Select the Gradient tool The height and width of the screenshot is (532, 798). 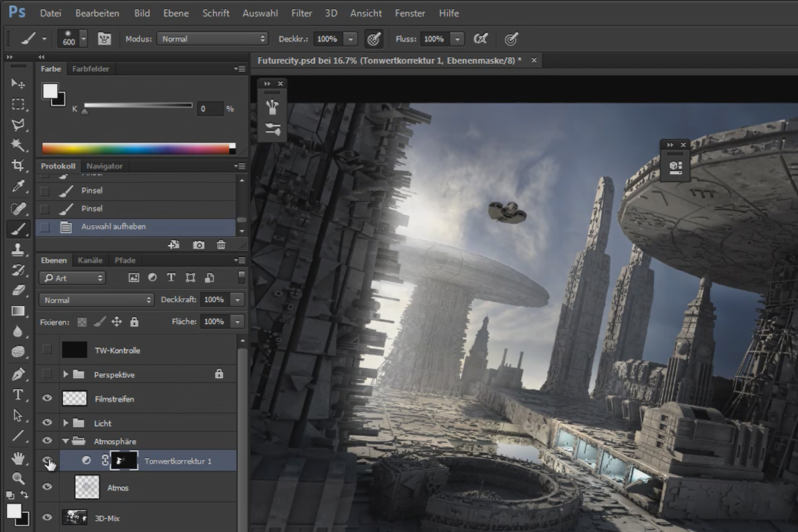[18, 311]
